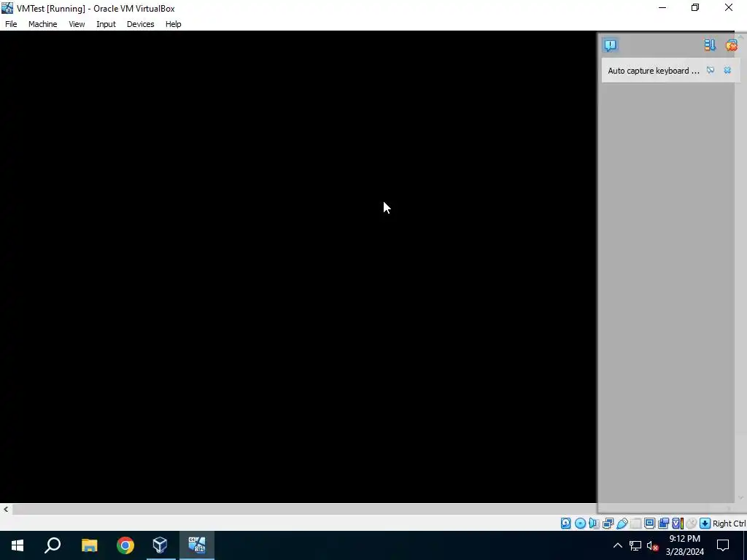Click the display monitor status icon
The width and height of the screenshot is (747, 560).
649,524
